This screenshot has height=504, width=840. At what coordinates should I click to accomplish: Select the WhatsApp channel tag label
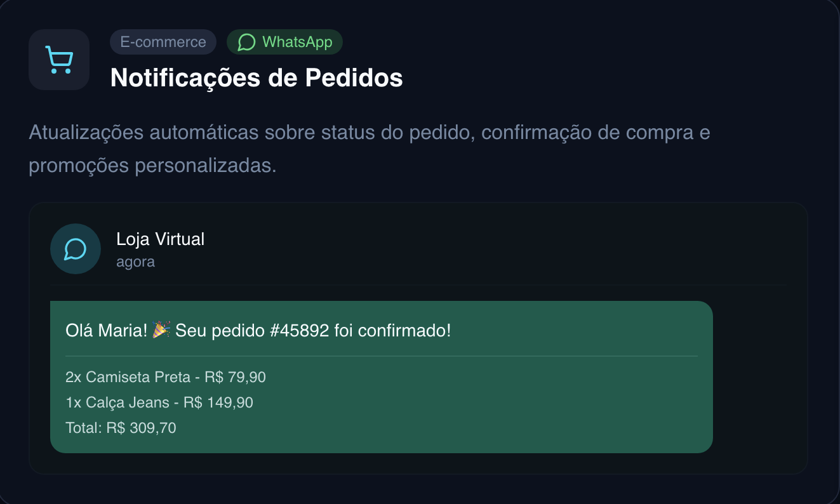[297, 43]
